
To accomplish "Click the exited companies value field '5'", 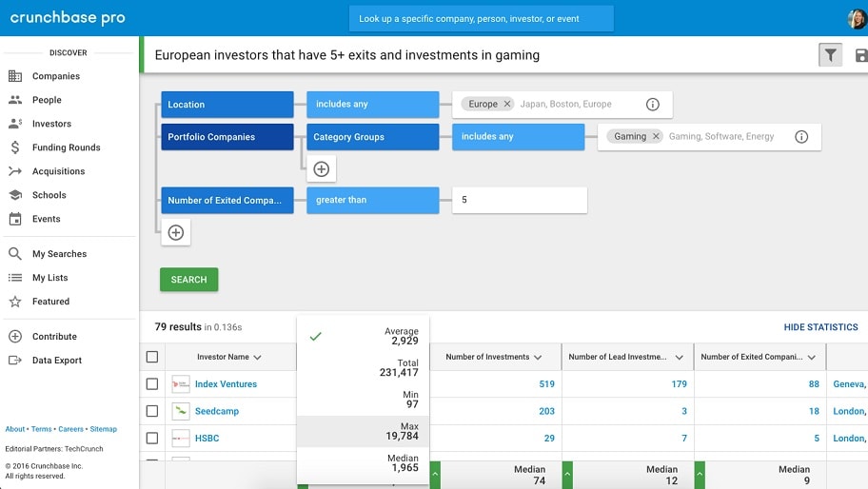I will (x=520, y=200).
